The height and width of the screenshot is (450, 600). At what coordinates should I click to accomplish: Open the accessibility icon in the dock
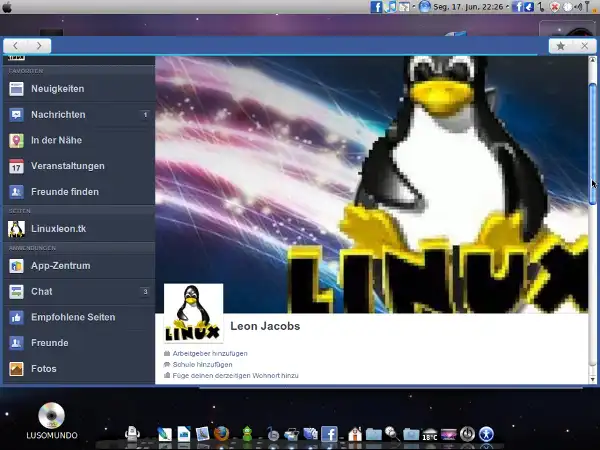click(486, 434)
